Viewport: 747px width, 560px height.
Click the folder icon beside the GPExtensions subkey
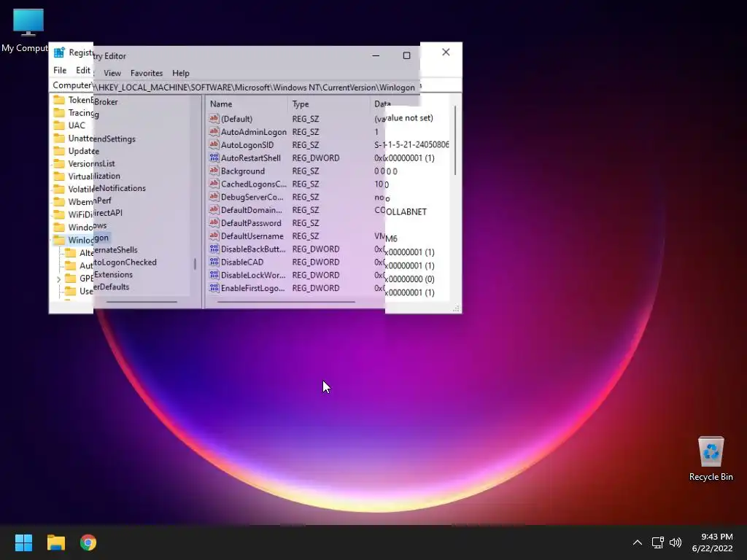click(x=71, y=278)
